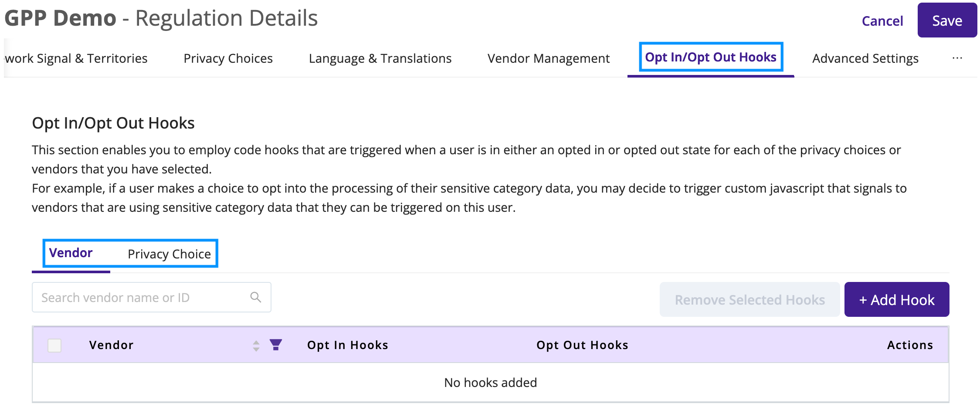
Task: Tick the select-all checkbox in table header
Action: 54,345
